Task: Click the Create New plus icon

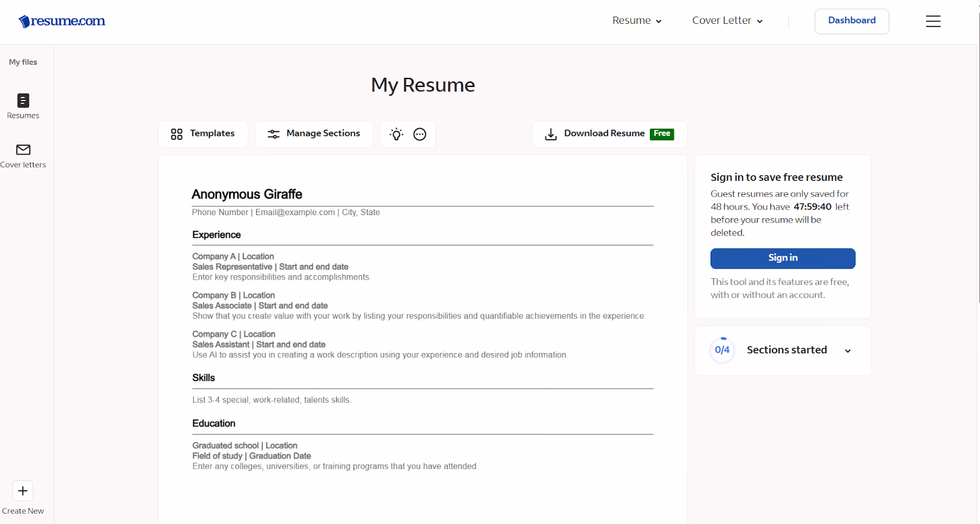Action: (23, 491)
